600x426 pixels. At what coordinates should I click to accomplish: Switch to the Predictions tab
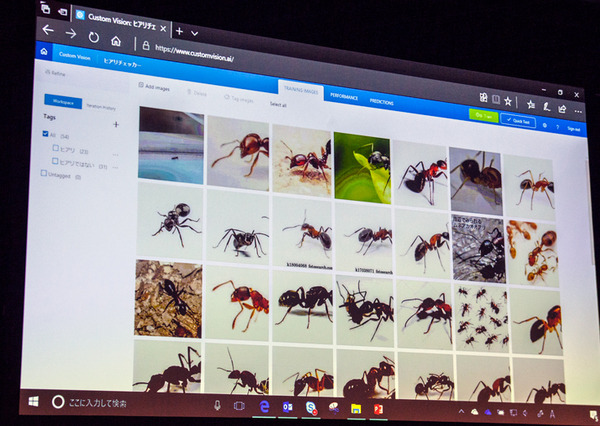381,101
